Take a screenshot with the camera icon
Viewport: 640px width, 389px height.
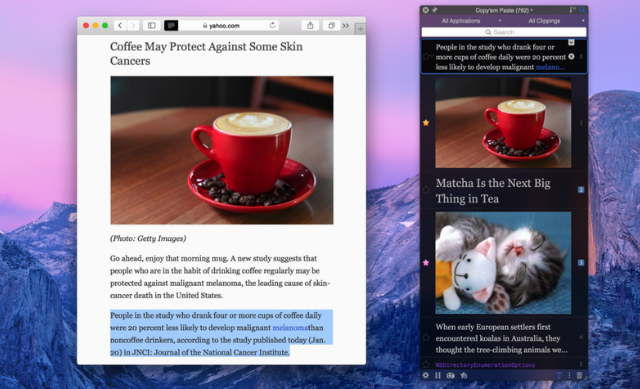[451, 376]
